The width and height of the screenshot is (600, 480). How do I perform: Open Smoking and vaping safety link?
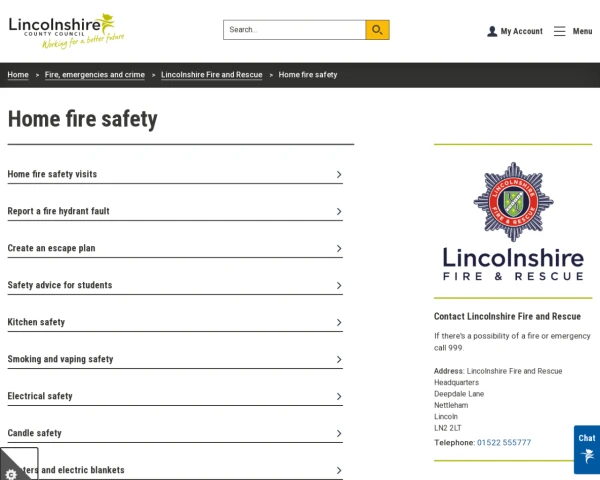60,359
